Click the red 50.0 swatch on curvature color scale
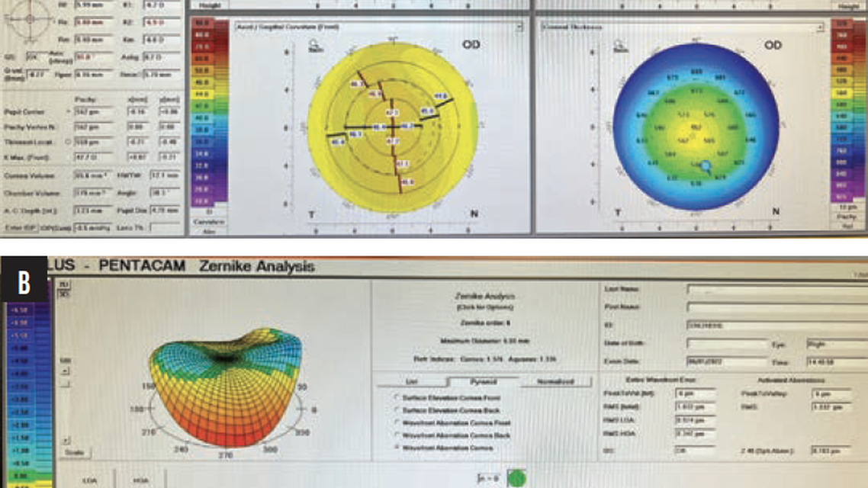 tap(201, 23)
